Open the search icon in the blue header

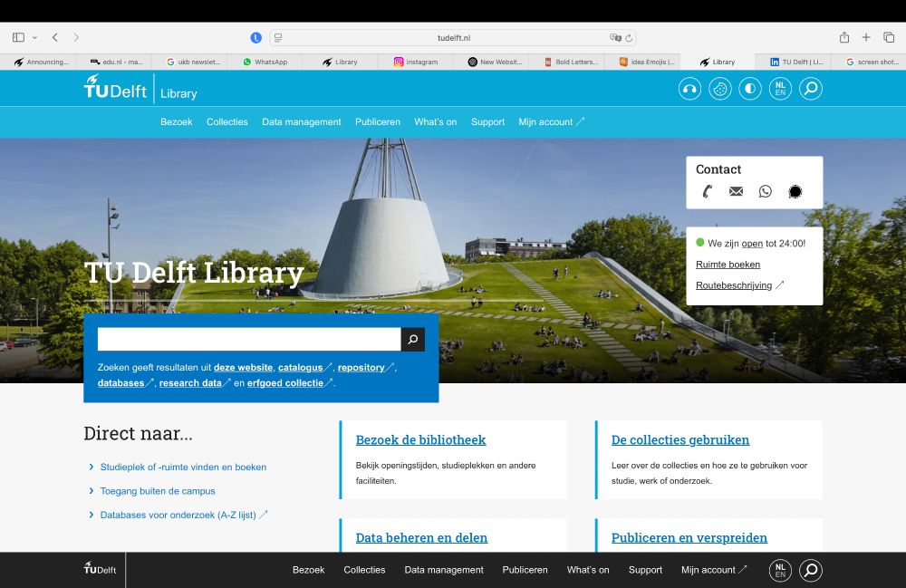click(811, 89)
